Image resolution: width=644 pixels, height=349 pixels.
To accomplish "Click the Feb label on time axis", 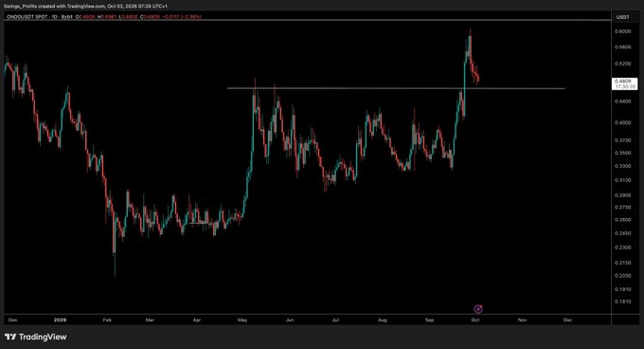I will coord(107,320).
